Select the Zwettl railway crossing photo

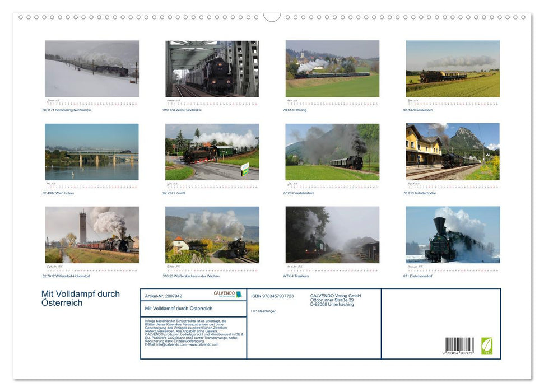pos(212,152)
